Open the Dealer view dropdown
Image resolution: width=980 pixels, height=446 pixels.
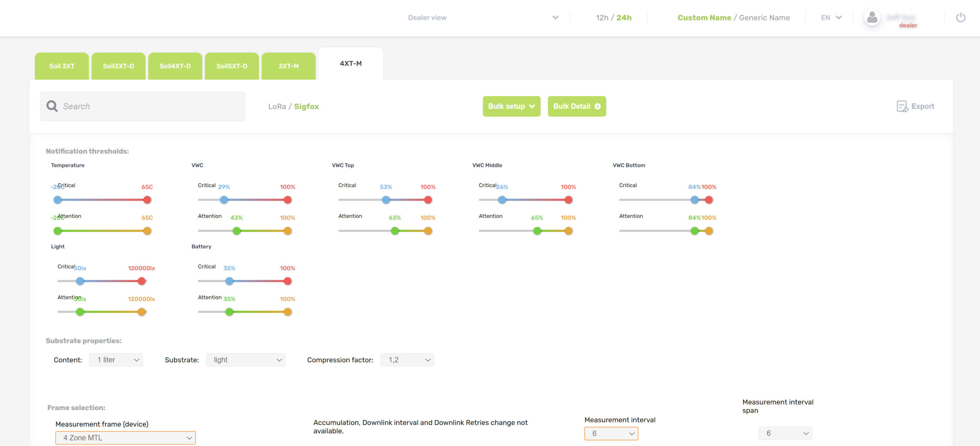coord(483,18)
